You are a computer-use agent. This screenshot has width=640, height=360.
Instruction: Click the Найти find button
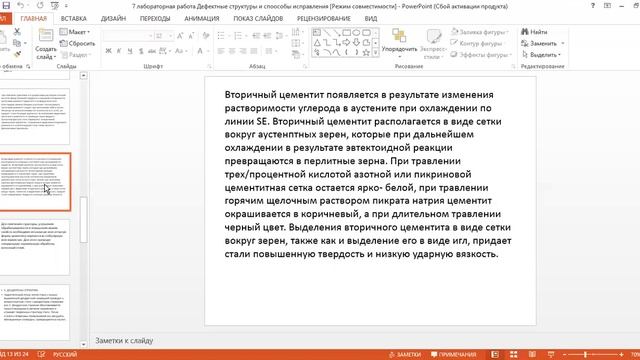click(x=534, y=32)
